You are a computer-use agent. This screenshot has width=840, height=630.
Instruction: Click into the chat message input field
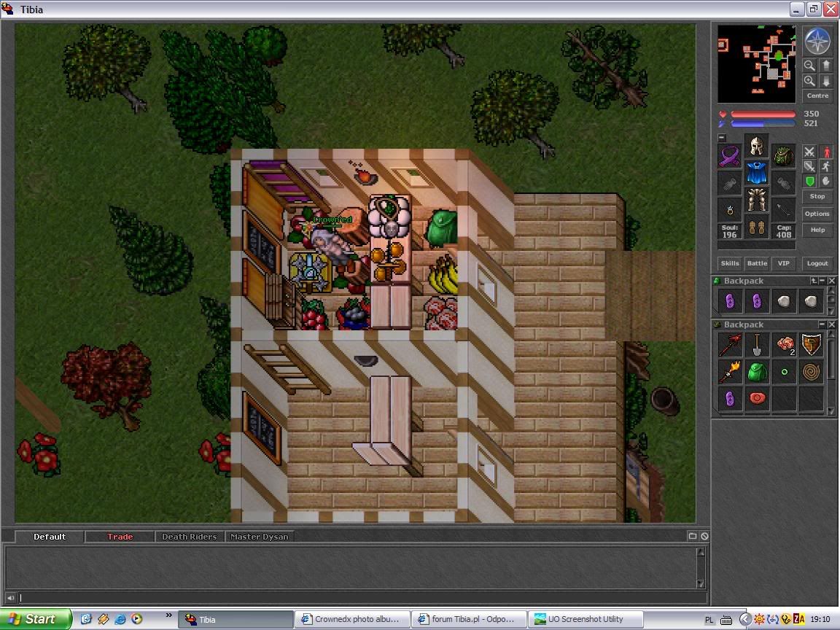pyautogui.click(x=362, y=597)
